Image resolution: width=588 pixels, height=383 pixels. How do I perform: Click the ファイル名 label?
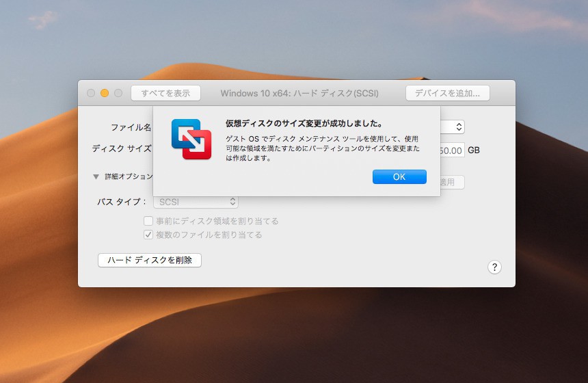131,127
